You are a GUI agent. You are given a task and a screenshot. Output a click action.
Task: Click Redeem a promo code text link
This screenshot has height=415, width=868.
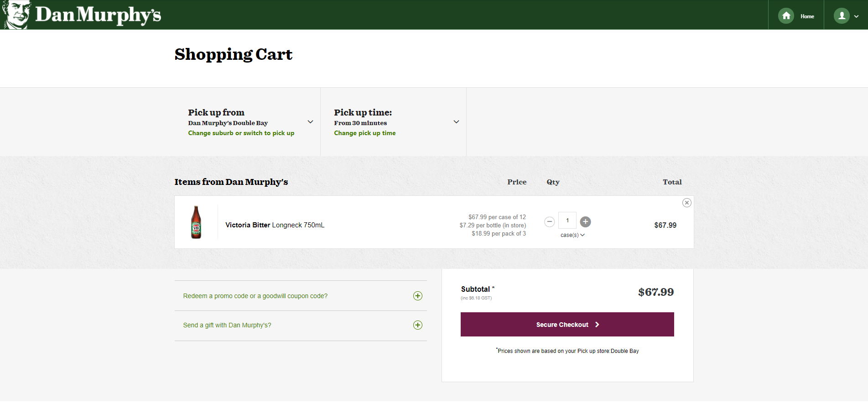tap(255, 296)
